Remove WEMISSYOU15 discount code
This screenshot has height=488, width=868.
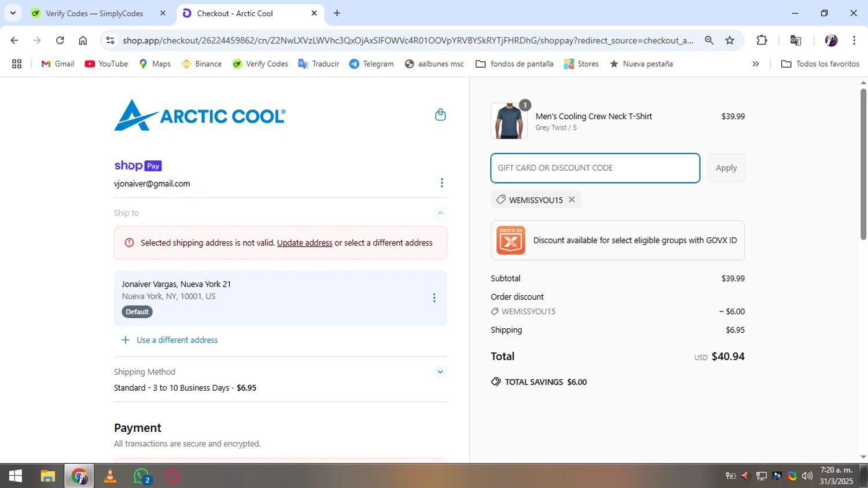[x=572, y=200]
